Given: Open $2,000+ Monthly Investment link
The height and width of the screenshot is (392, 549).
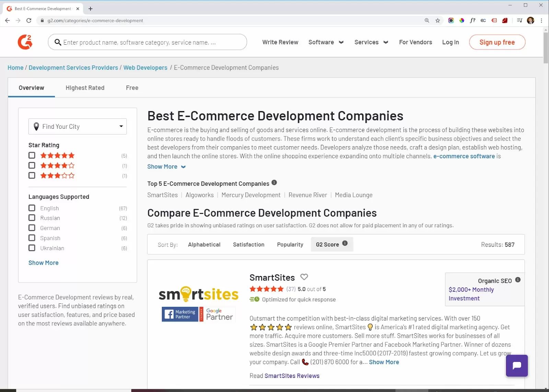Looking at the screenshot, I should click(x=471, y=294).
